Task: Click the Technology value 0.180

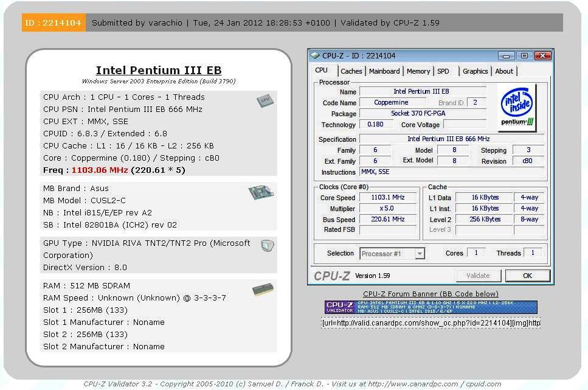Action: coord(376,124)
